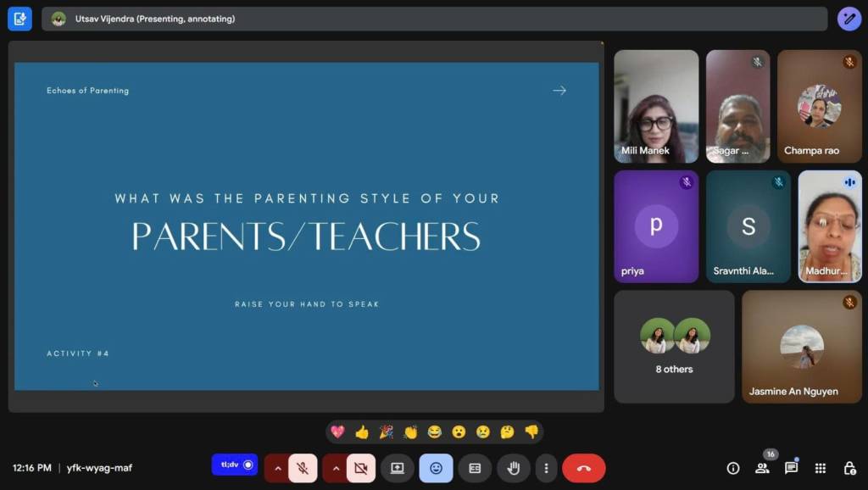Raise your hand
This screenshot has height=490, width=868.
tap(513, 468)
